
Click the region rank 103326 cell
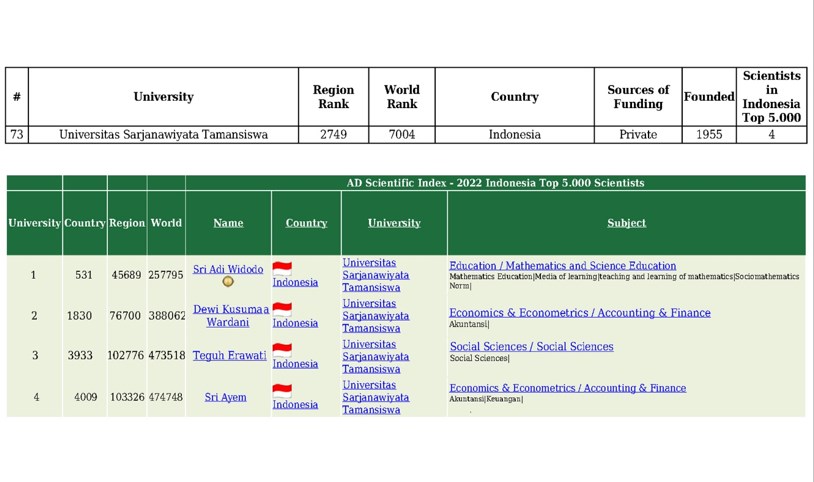click(127, 397)
